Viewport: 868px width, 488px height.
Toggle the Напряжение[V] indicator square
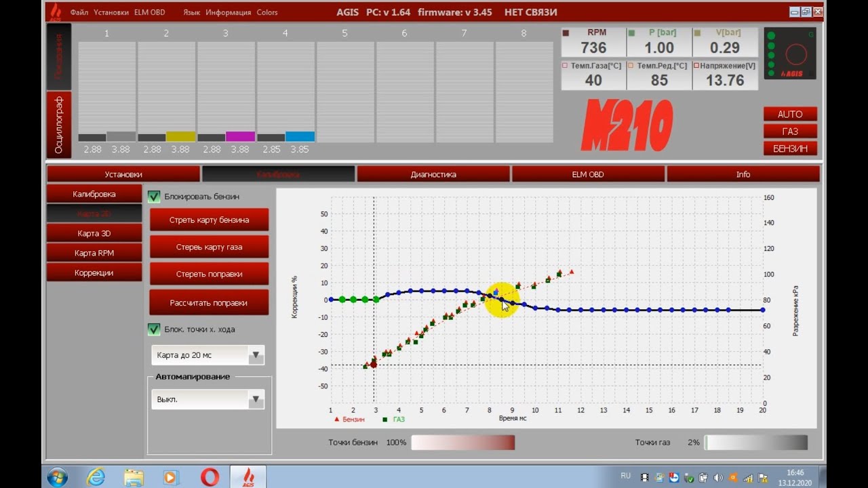[696, 66]
